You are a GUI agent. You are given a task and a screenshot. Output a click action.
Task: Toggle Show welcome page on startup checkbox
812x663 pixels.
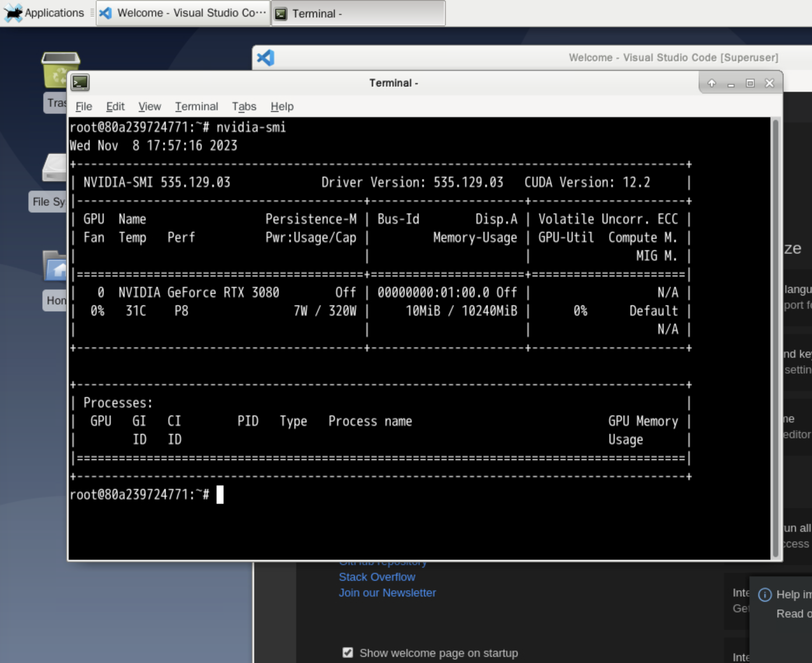coord(348,653)
